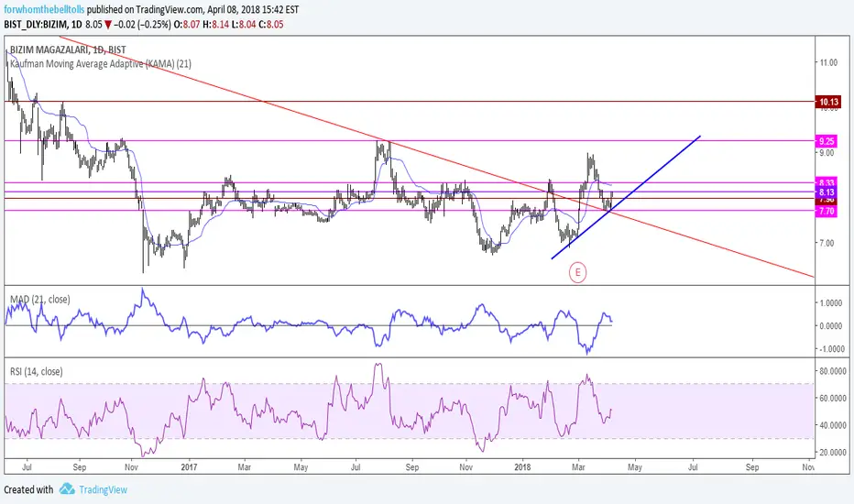
Task: Click the Jul label at axis start
Action: pyautogui.click(x=27, y=467)
